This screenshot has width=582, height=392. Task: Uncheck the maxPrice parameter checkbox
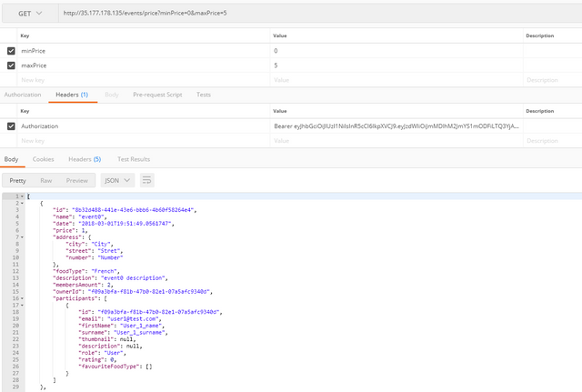tap(11, 65)
